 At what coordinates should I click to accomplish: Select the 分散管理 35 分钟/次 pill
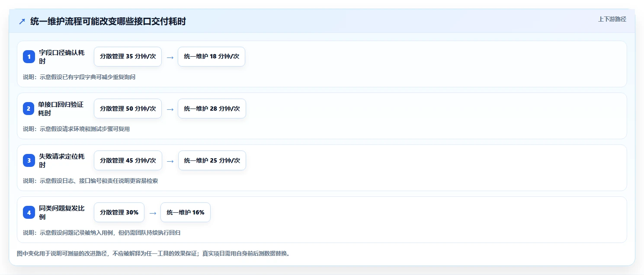tap(128, 57)
